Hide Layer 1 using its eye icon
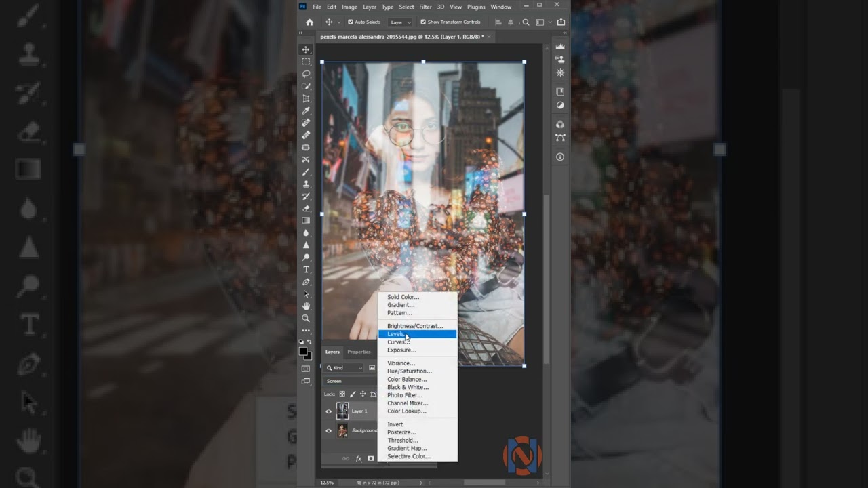This screenshot has height=488, width=868. (329, 411)
